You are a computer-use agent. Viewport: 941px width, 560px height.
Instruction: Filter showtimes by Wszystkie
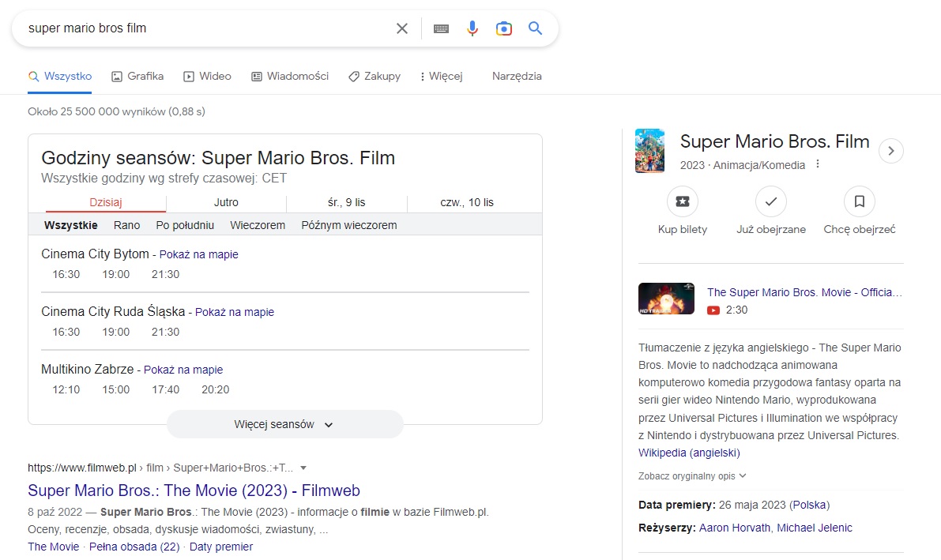pyautogui.click(x=71, y=225)
